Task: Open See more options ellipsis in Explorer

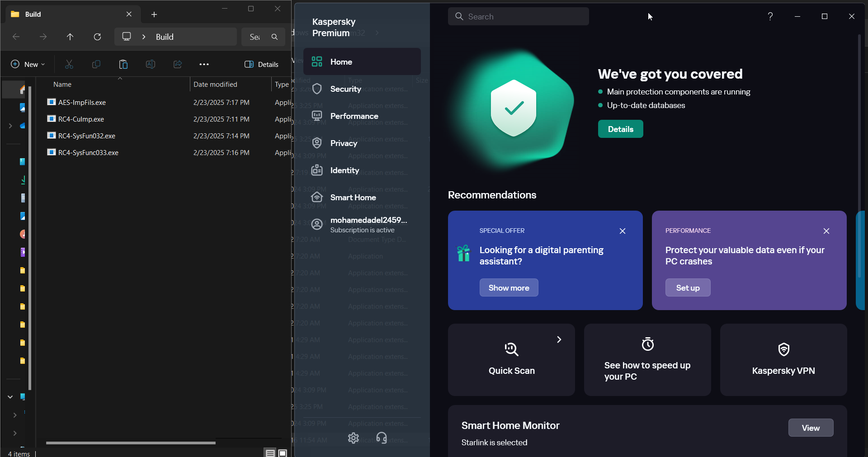Action: 204,64
